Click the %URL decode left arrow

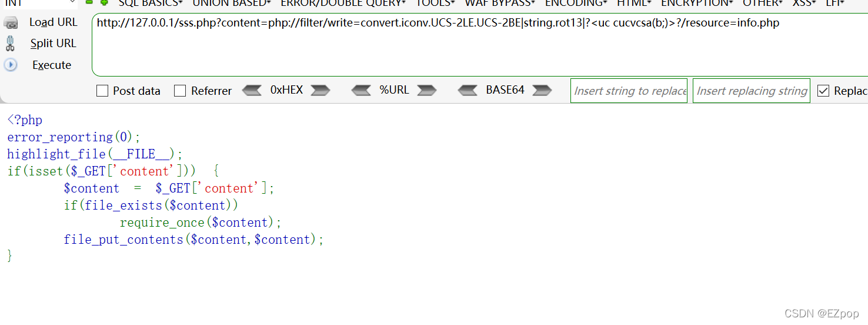(361, 90)
